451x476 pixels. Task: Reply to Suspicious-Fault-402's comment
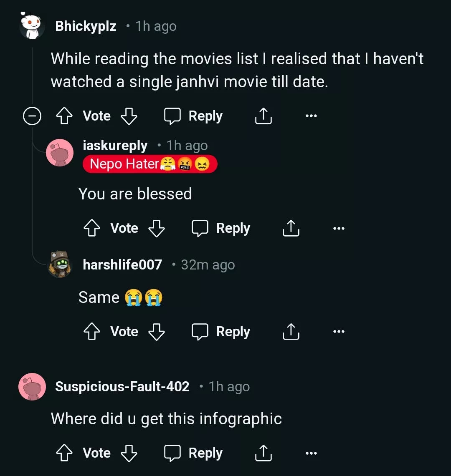193,453
